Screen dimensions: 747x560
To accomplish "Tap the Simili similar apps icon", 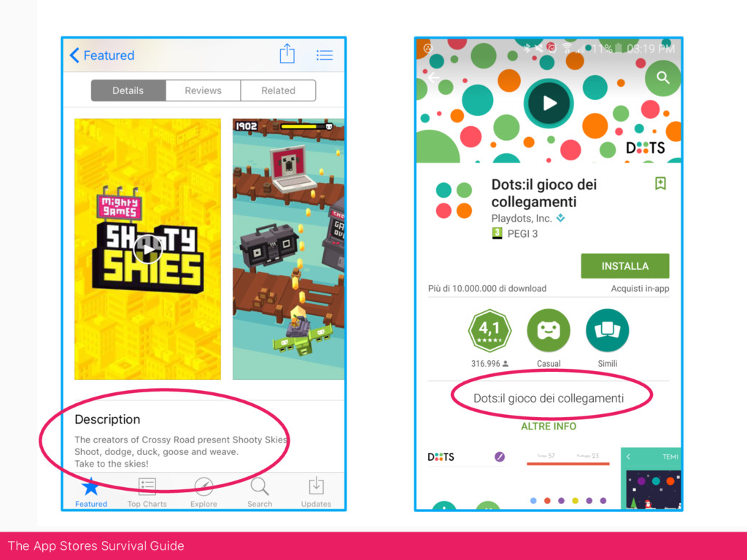I will click(x=608, y=330).
